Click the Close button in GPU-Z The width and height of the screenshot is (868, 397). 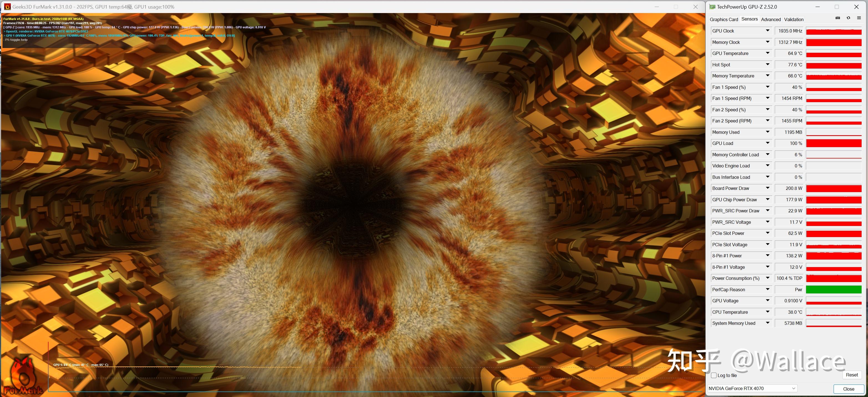(x=849, y=389)
